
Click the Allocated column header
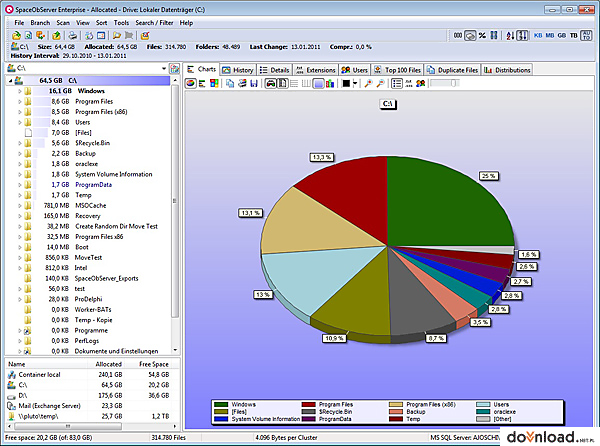(108, 364)
